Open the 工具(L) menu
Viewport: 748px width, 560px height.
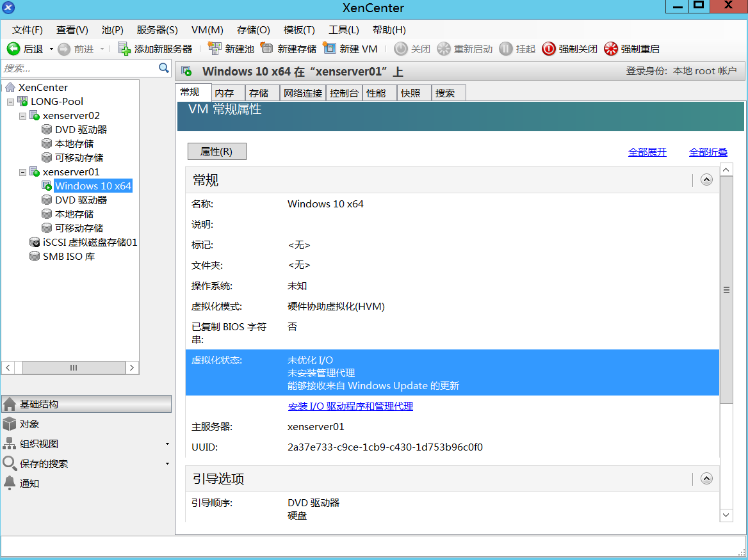[343, 30]
